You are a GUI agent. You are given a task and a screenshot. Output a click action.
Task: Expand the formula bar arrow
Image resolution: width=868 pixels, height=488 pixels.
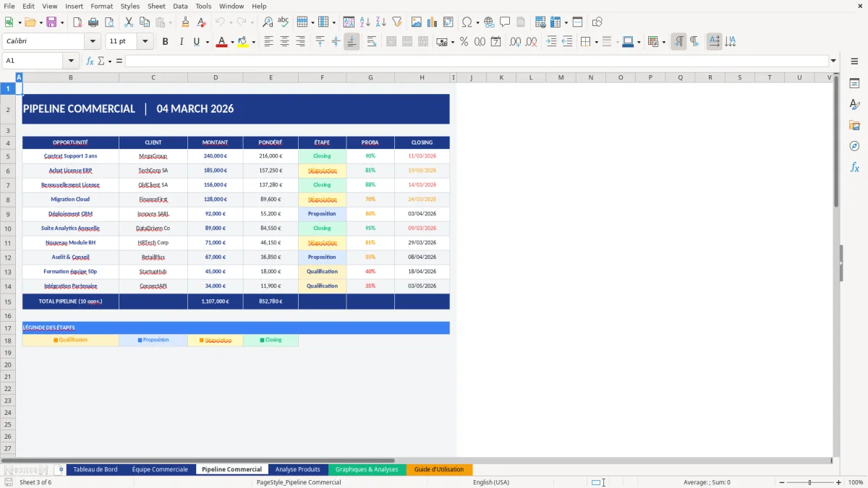pos(833,61)
